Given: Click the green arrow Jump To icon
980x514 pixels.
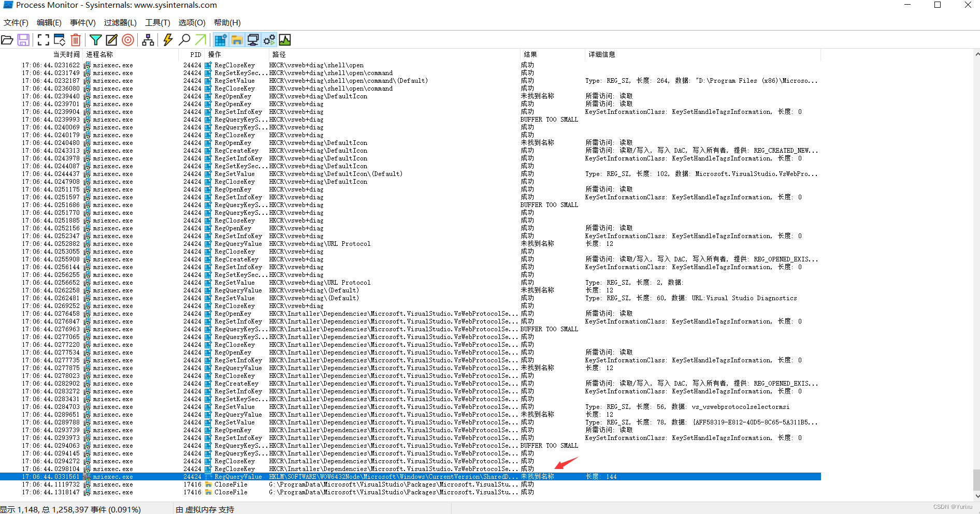Looking at the screenshot, I should coord(200,40).
